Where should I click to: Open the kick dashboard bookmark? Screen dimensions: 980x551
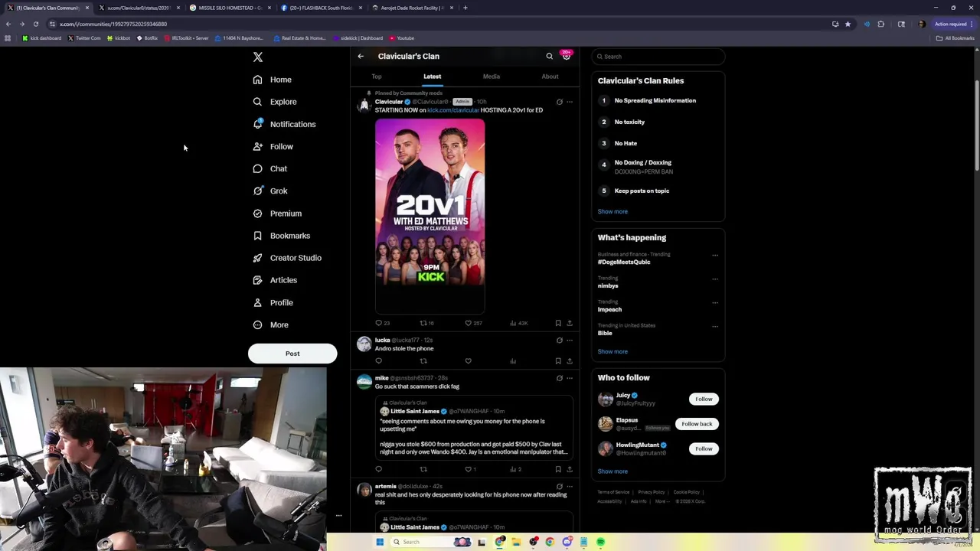click(42, 37)
